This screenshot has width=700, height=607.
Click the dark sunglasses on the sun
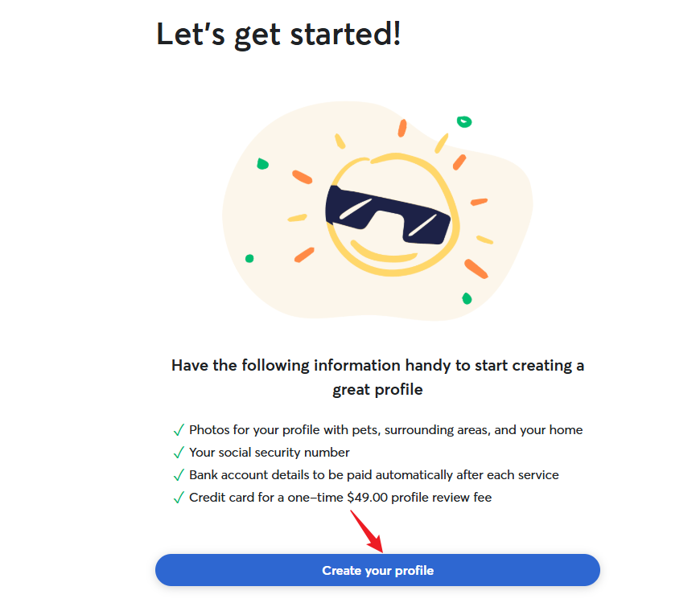pyautogui.click(x=385, y=213)
